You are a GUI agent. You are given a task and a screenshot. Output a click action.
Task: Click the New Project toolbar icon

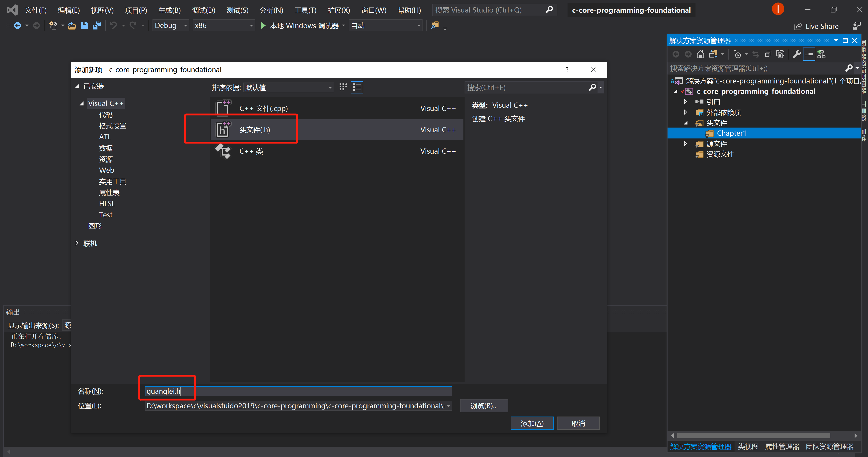[x=53, y=26]
